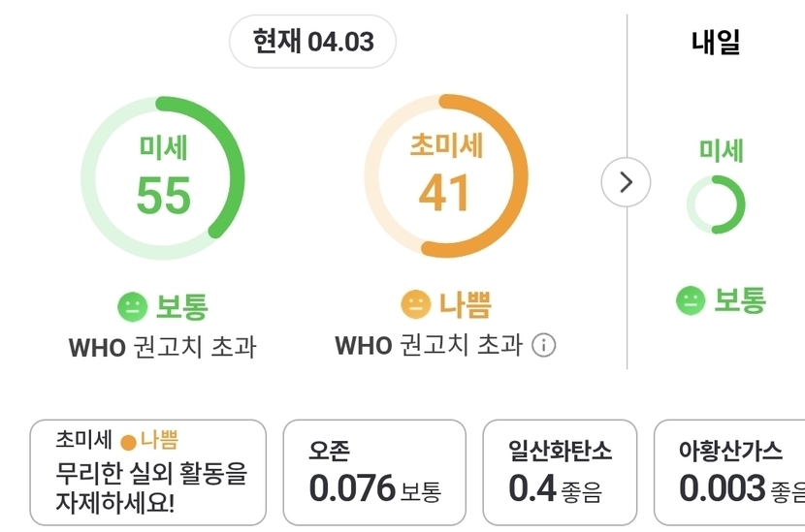Open the 미세 55 circular gauge
Screen dimensions: 805x532
[163, 179]
